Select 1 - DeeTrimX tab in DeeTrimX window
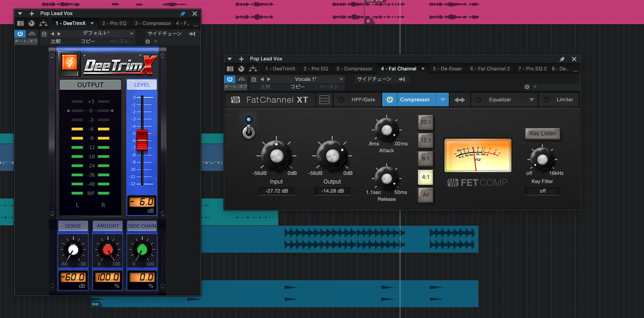This screenshot has height=318, width=644. pyautogui.click(x=70, y=23)
